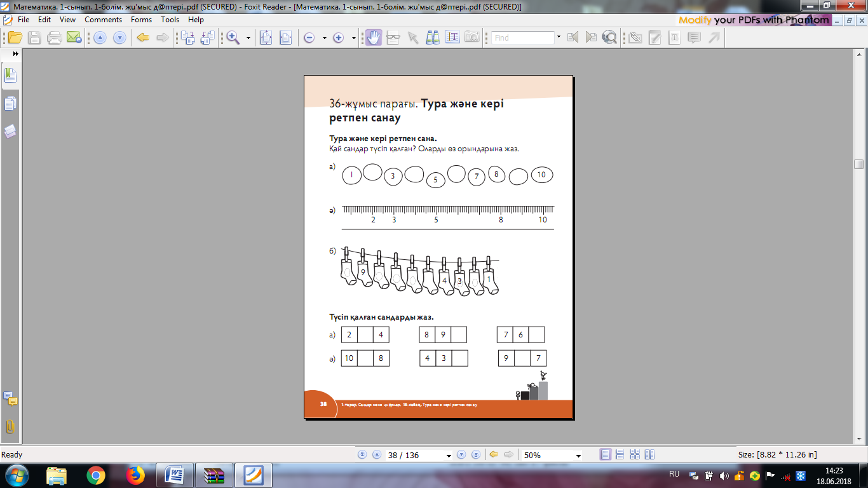Click the 14:23 clock in the taskbar
Viewport: 868px width, 488px height.
(x=834, y=471)
